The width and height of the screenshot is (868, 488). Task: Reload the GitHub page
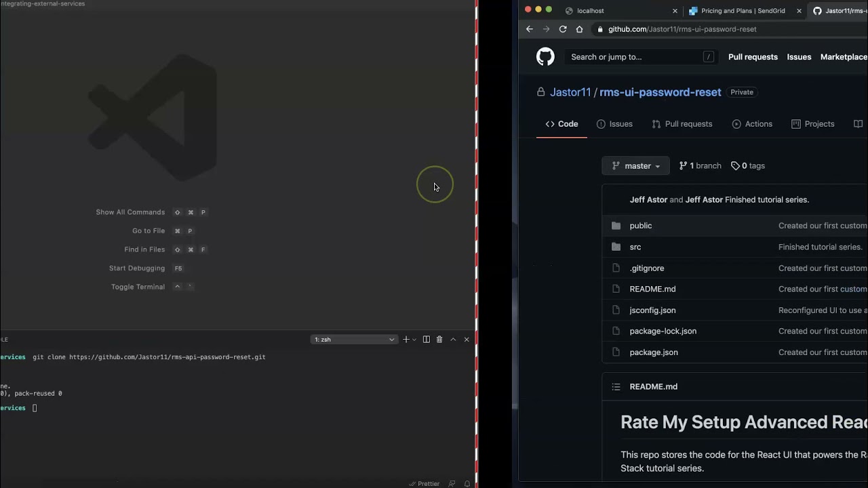563,29
